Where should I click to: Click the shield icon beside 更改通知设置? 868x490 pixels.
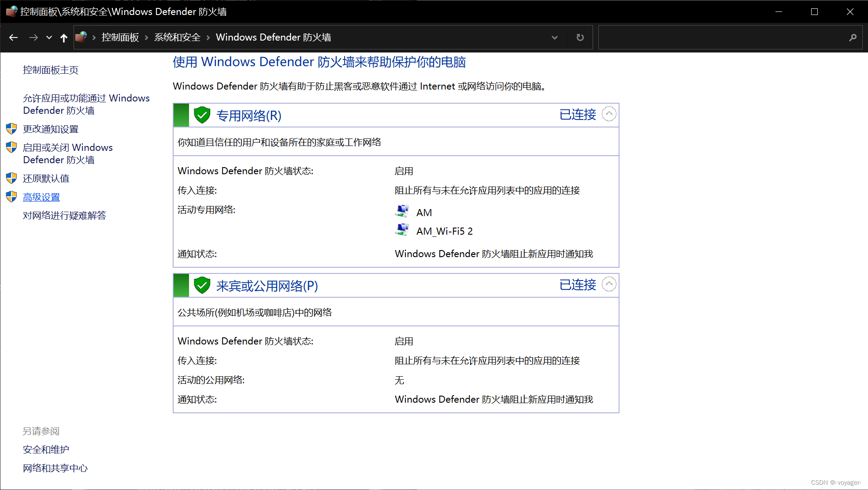coord(11,128)
